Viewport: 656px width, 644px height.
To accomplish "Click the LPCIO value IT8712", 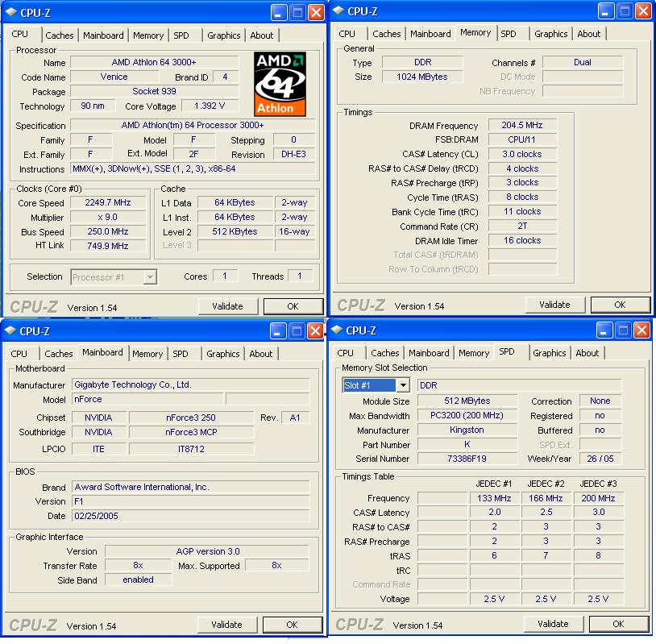I will click(191, 449).
